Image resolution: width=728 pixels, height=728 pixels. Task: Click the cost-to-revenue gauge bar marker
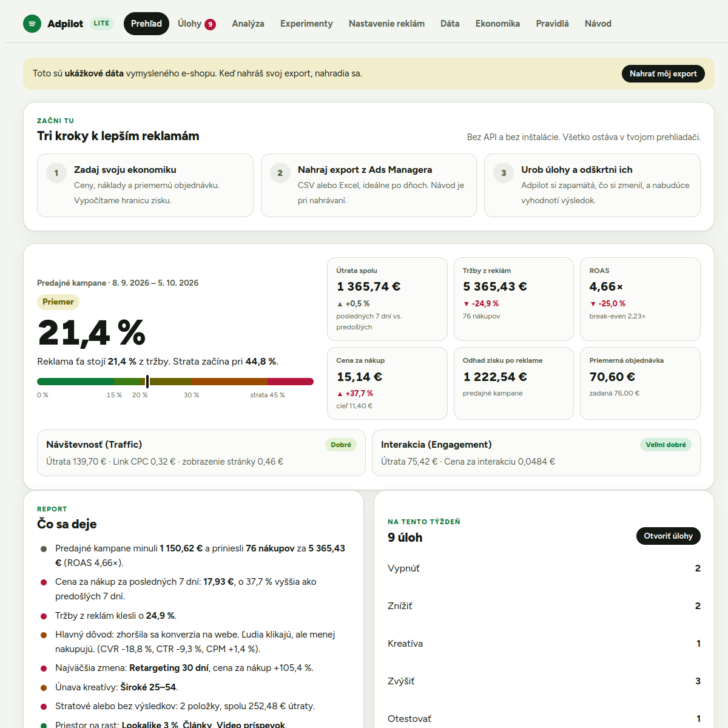[x=147, y=382]
